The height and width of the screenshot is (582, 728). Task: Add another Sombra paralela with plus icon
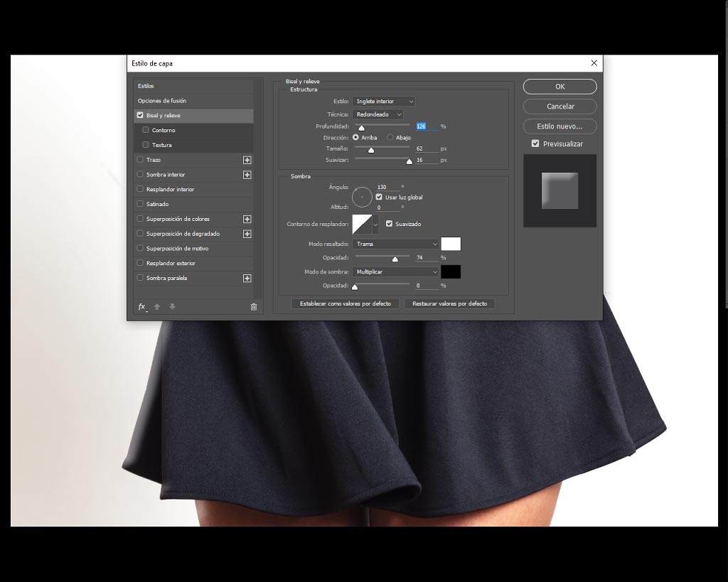(247, 279)
